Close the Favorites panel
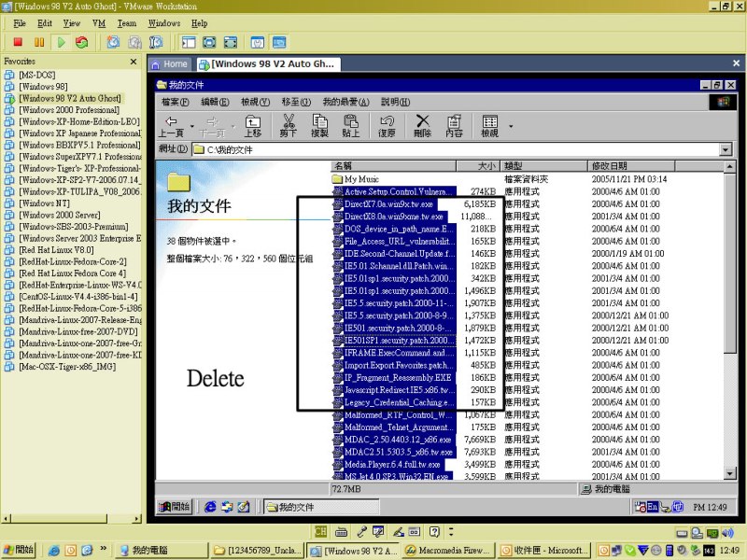747x560 pixels. click(134, 62)
